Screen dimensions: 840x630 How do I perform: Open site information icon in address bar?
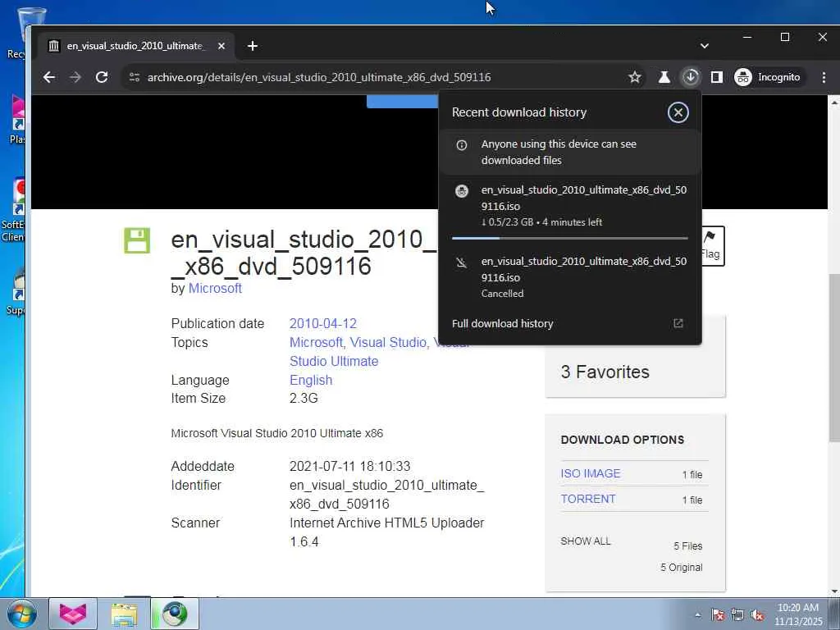[x=135, y=77]
